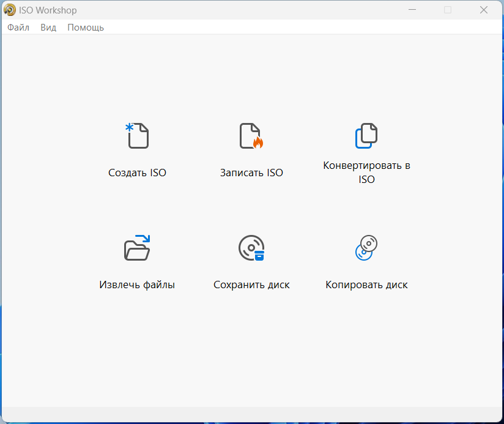Select the Конвертировать в ISO text label

click(x=366, y=173)
